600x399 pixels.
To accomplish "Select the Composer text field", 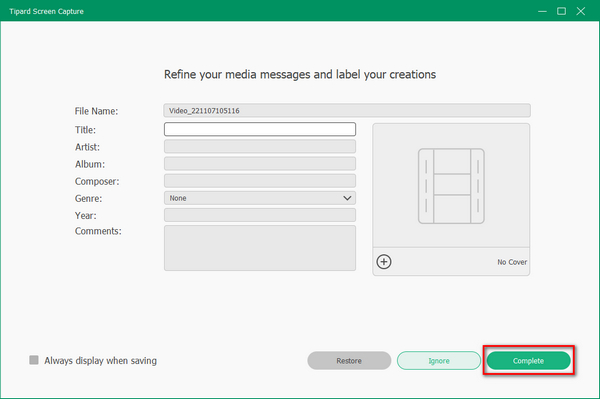I will coord(260,181).
